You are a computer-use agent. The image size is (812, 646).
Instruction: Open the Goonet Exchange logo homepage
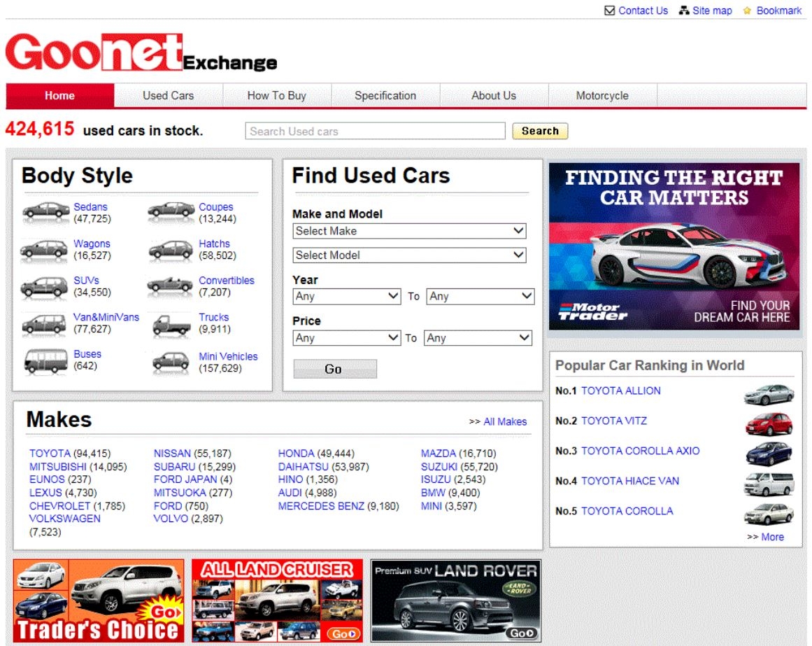coord(141,52)
